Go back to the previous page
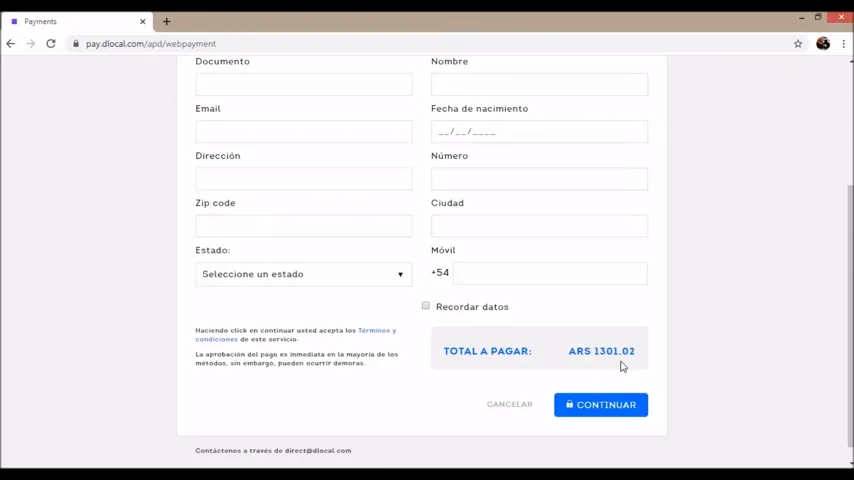The width and height of the screenshot is (854, 480). (11, 44)
